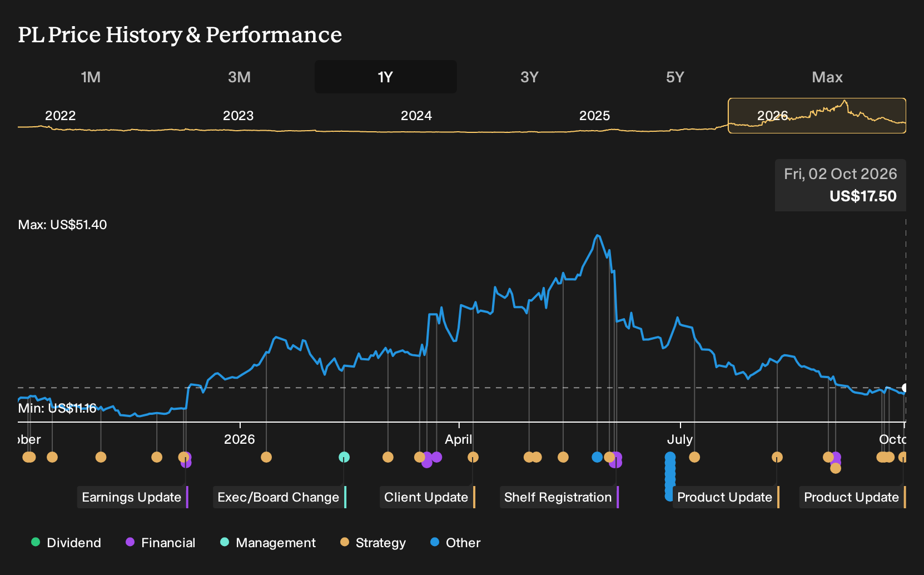Click the Client Update event label
Screen dimensions: 924x575
tap(428, 497)
